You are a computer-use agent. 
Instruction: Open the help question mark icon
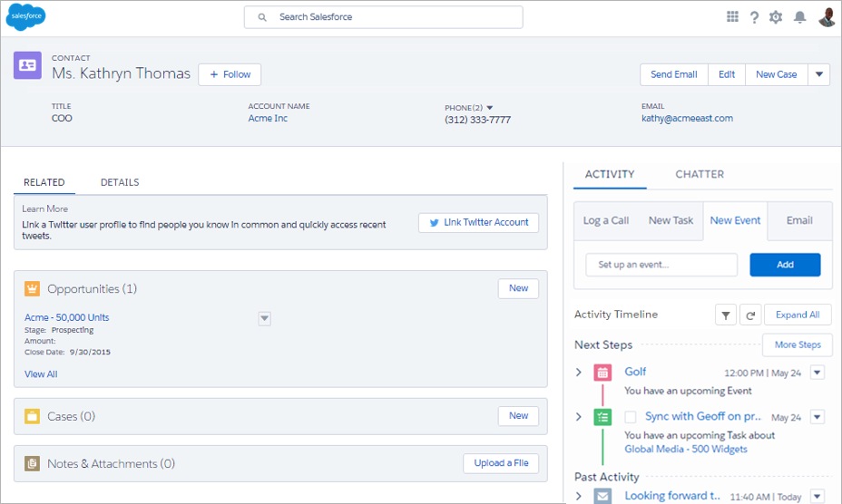(x=755, y=17)
